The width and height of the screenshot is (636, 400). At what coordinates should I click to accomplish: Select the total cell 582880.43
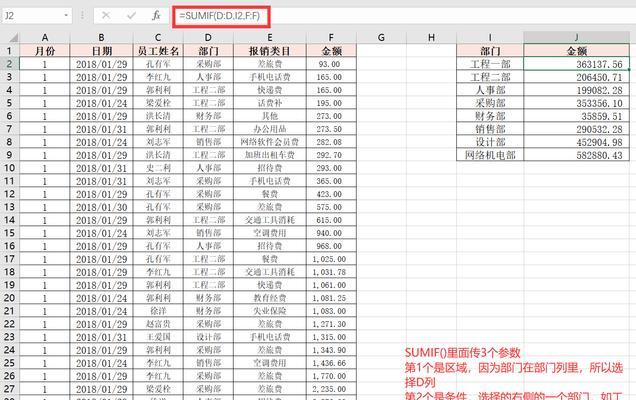[576, 155]
